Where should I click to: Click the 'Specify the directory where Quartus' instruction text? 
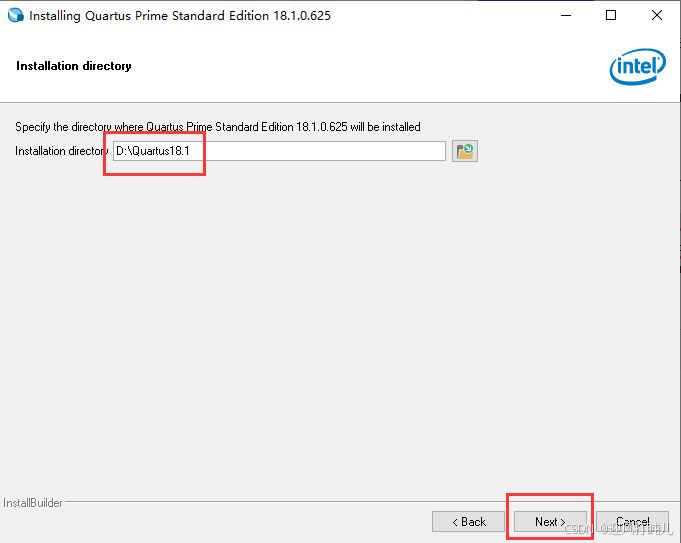(x=218, y=127)
